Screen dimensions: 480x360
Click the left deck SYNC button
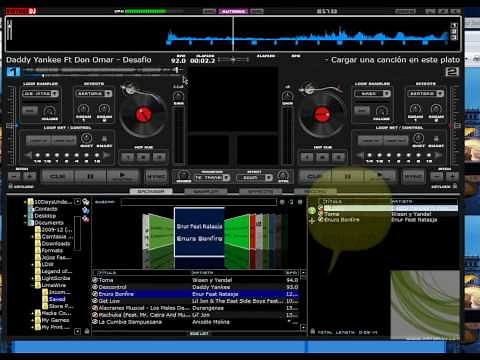point(156,176)
